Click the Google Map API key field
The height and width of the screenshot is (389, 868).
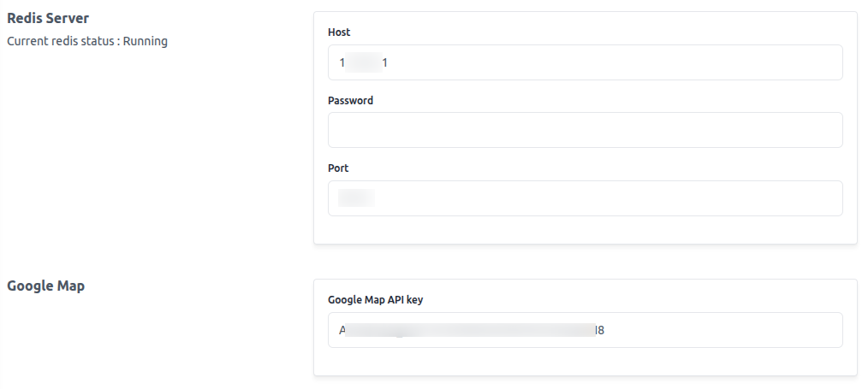(x=586, y=330)
